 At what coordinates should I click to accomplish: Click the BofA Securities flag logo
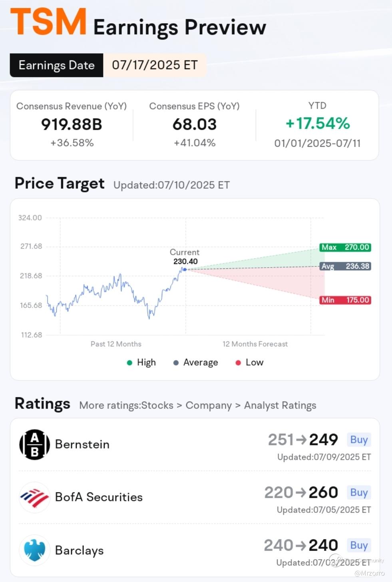[x=35, y=497]
